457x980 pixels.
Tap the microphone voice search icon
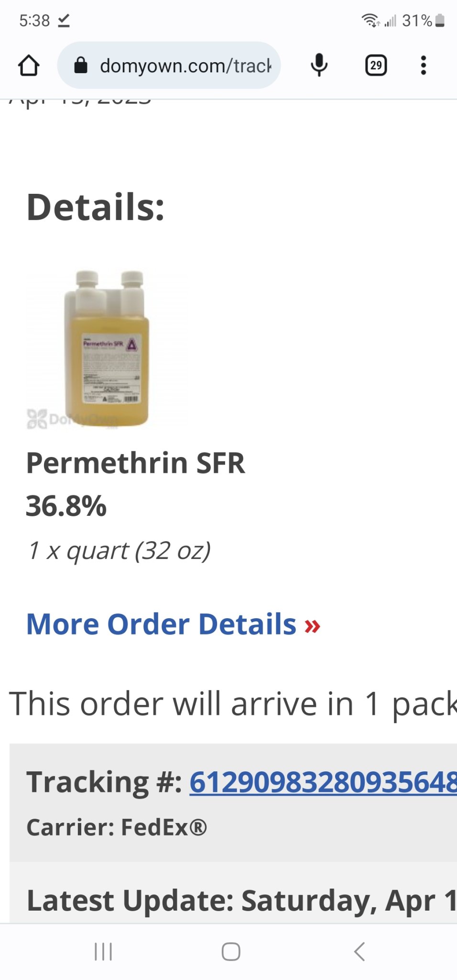click(x=319, y=66)
